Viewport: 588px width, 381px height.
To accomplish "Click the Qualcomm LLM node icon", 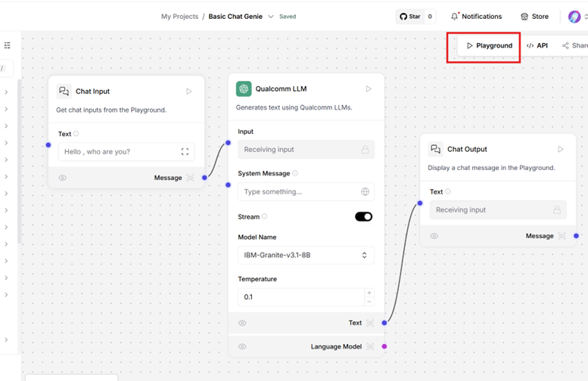I will pyautogui.click(x=244, y=88).
